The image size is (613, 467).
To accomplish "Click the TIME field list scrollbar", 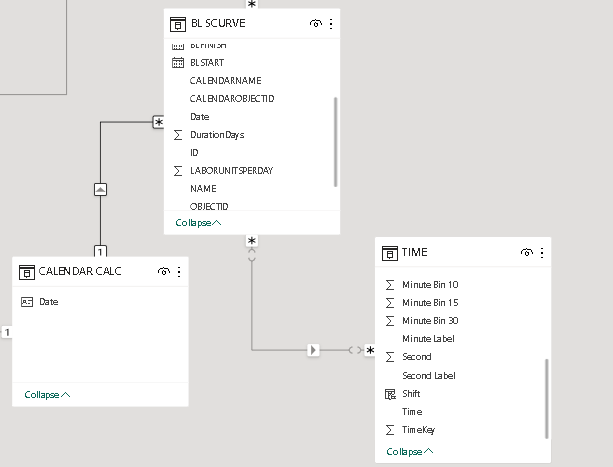I will pos(547,399).
